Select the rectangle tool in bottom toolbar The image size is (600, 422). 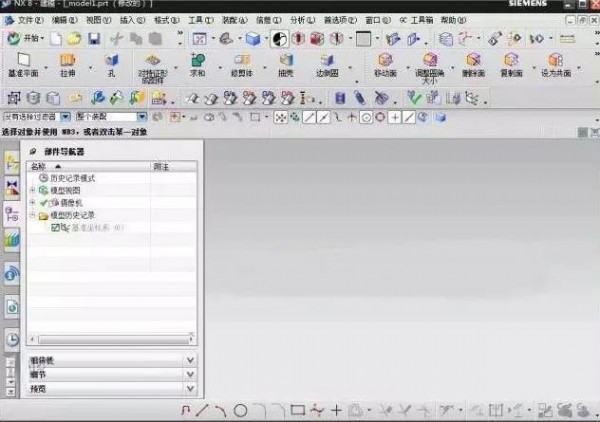(298, 410)
